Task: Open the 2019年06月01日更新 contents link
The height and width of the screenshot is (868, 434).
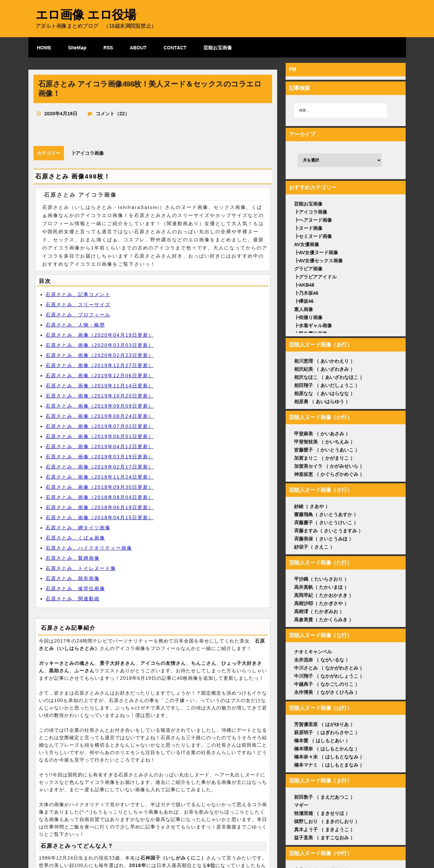Action: tap(99, 436)
